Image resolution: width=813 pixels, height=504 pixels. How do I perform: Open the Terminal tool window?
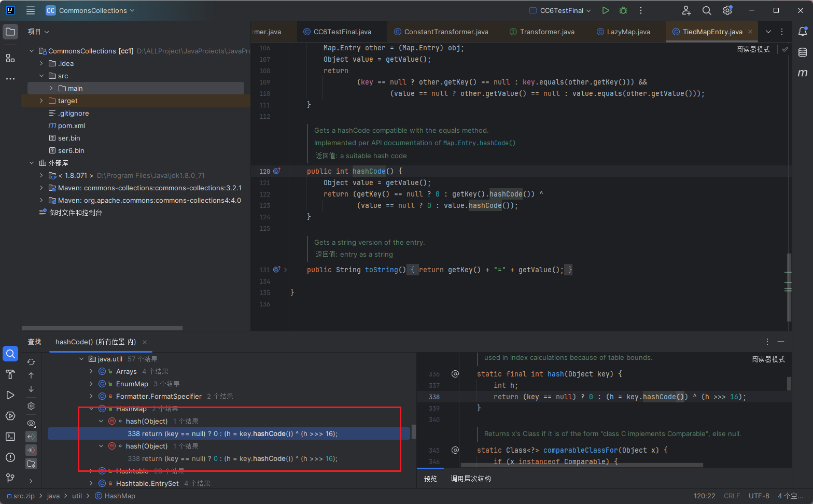click(x=10, y=437)
